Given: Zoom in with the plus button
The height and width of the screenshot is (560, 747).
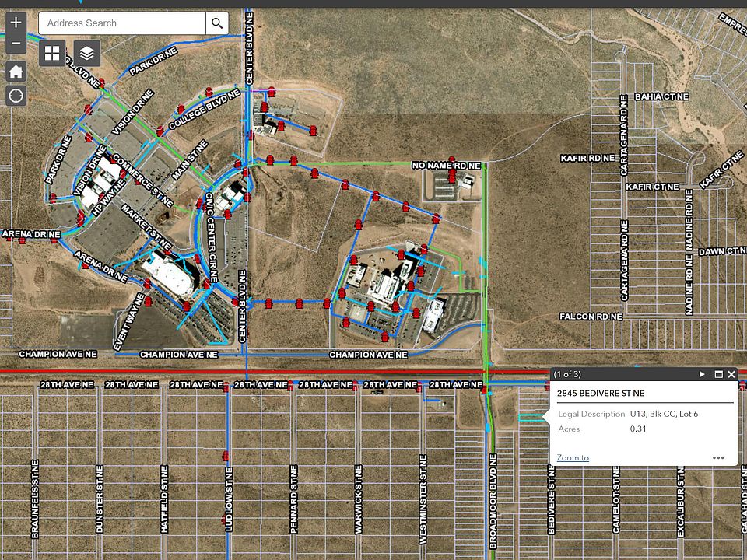Looking at the screenshot, I should 16,23.
